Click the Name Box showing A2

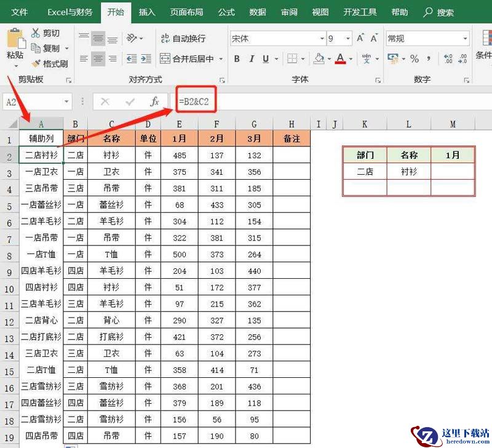tap(37, 102)
